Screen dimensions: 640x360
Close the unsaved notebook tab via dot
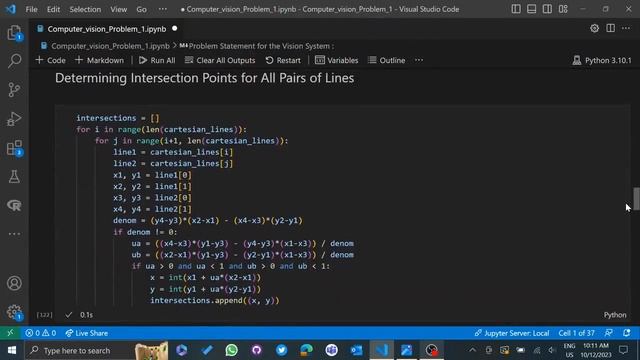(x=175, y=29)
